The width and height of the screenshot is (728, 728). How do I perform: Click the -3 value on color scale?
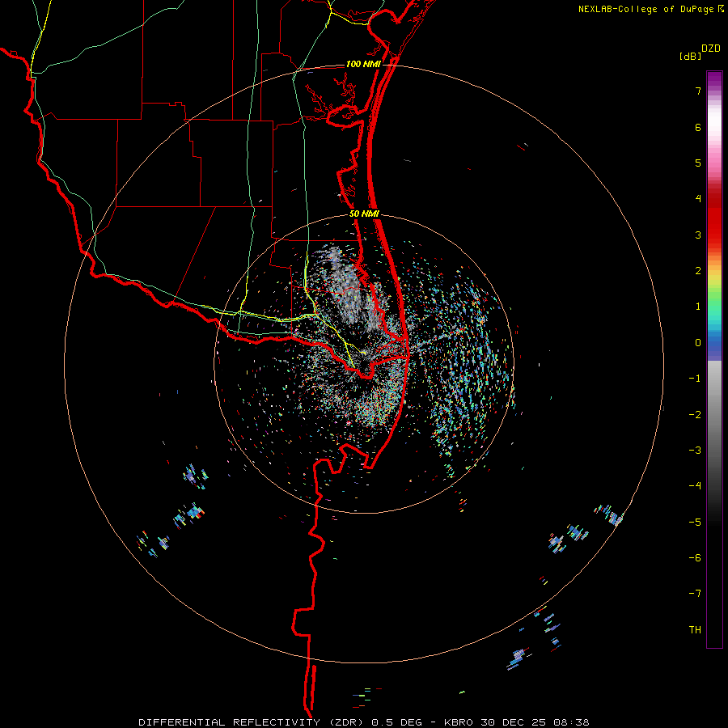(695, 451)
